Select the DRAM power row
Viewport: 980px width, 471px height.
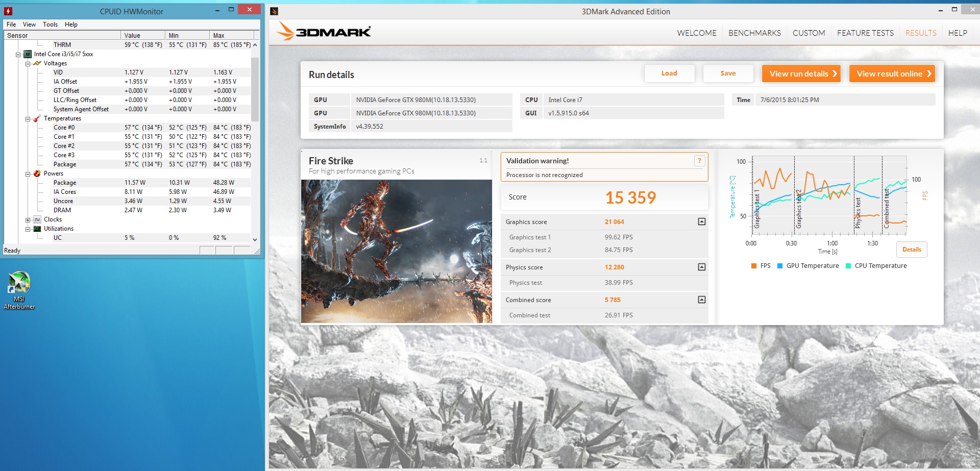(x=128, y=210)
